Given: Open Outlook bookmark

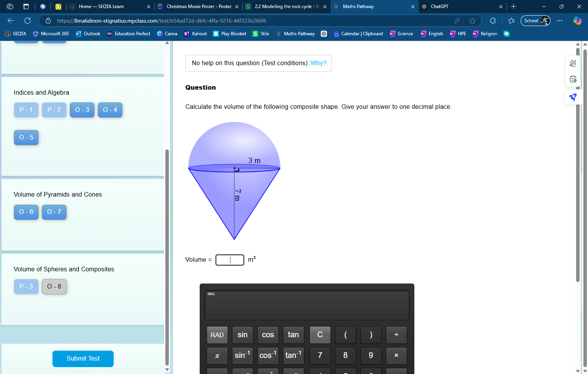Looking at the screenshot, I should tap(88, 34).
